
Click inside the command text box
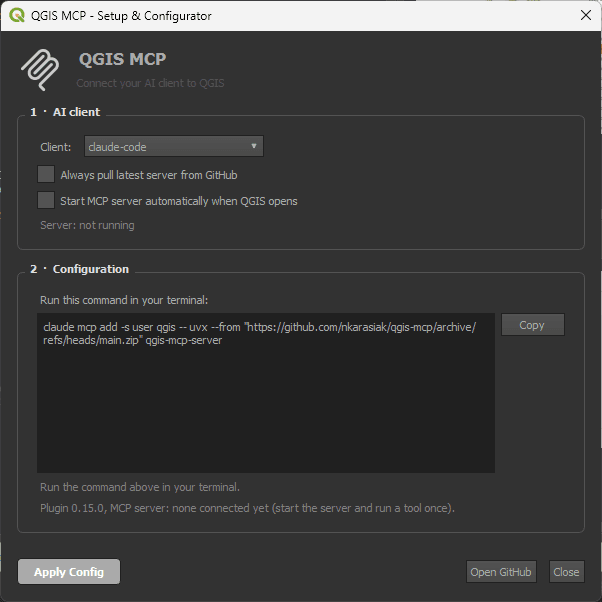pyautogui.click(x=266, y=393)
